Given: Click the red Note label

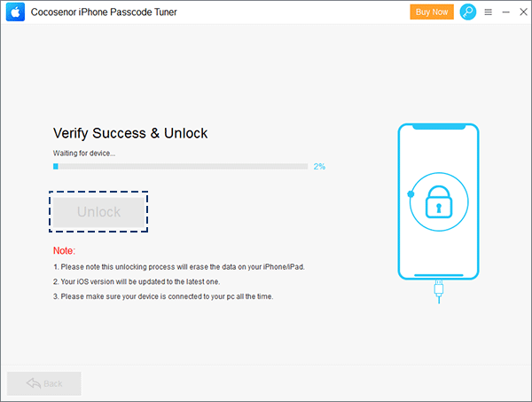Looking at the screenshot, I should 64,250.
